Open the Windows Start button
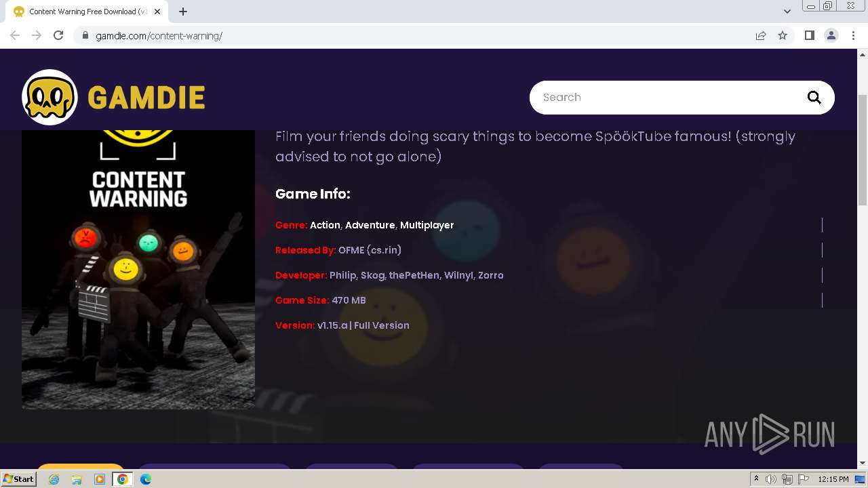The width and height of the screenshot is (868, 488). coord(18,479)
